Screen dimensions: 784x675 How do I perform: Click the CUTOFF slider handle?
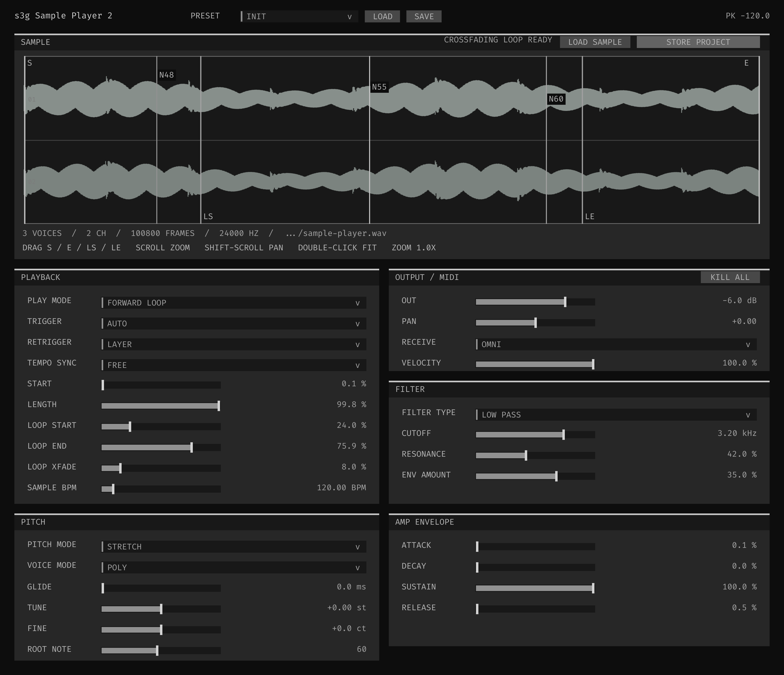click(563, 435)
